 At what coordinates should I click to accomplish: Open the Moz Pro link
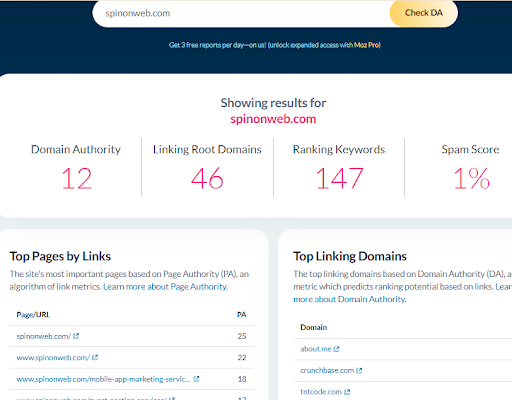click(x=366, y=45)
